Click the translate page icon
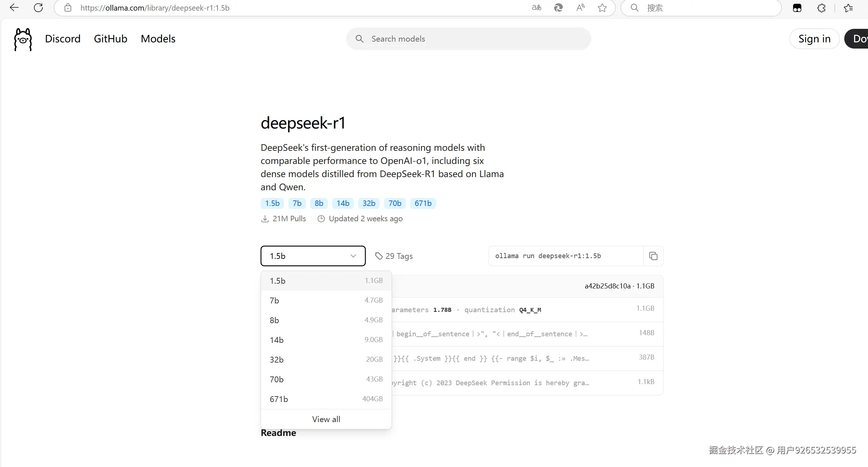The height and width of the screenshot is (467, 868). click(x=536, y=8)
